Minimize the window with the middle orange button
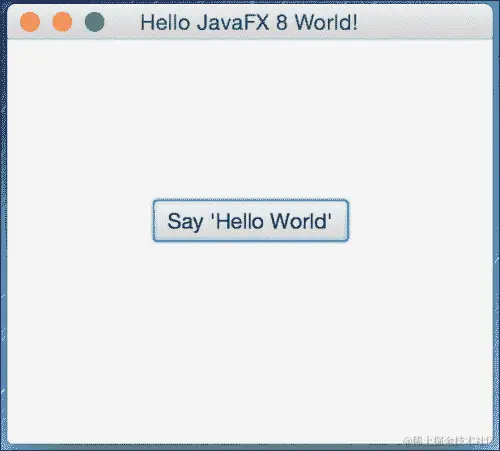500x451 pixels. pyautogui.click(x=62, y=22)
